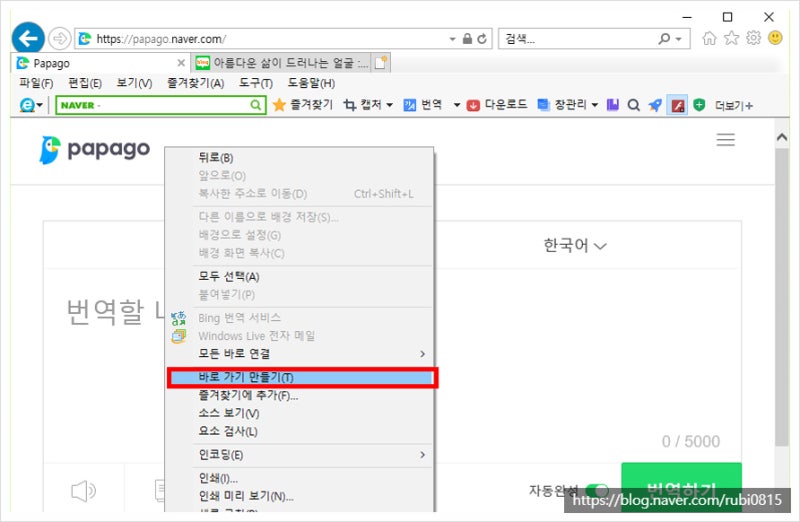Choose 즐겨찾기에 추가(F)... in context menu
Screen dimensions: 800x522
click(299, 395)
